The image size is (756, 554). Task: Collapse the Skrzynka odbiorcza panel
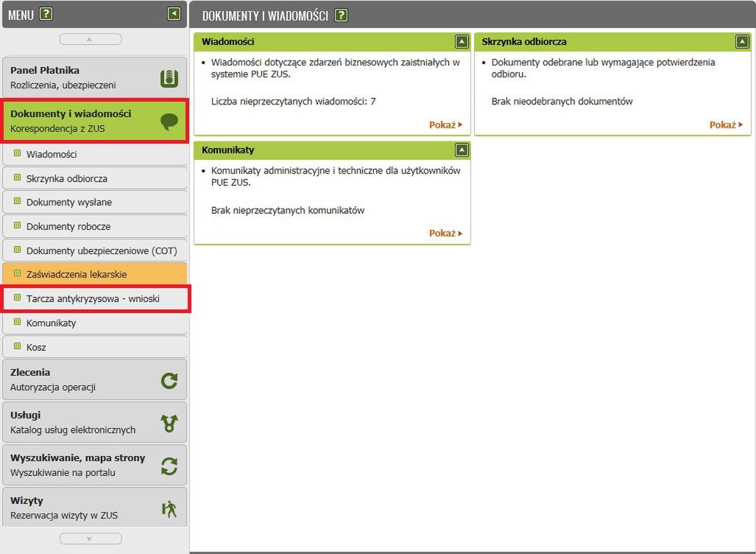pos(742,42)
